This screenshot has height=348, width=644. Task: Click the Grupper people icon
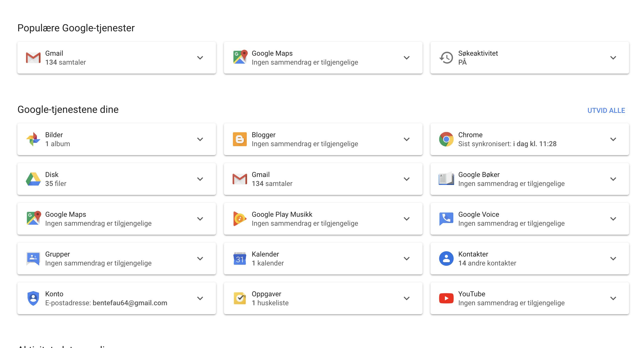(x=33, y=259)
